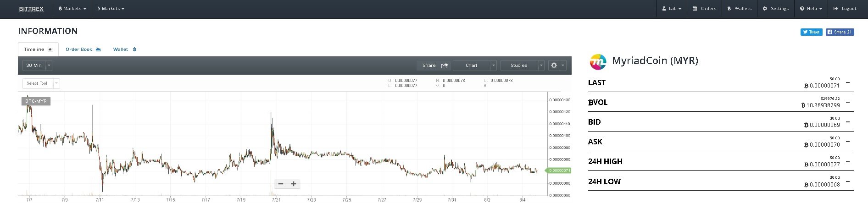This screenshot has height=214, width=868.
Task: Collapse the VOL row minus icon
Action: pos(848,102)
